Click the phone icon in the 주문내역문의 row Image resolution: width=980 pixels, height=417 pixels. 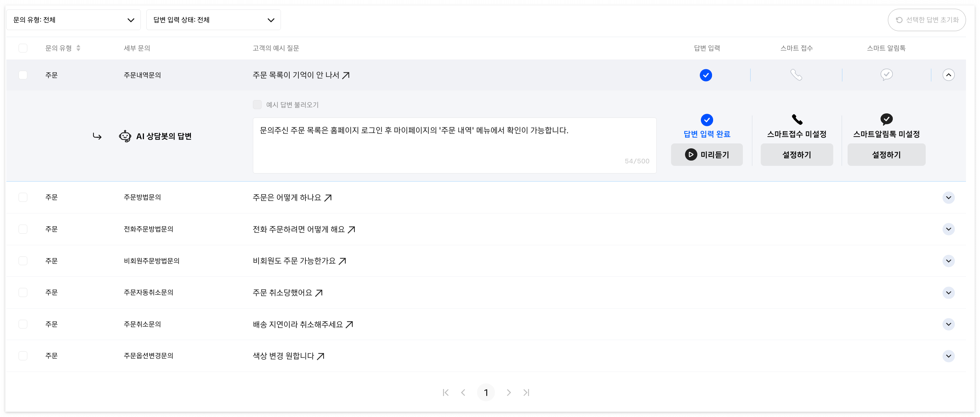coord(796,75)
